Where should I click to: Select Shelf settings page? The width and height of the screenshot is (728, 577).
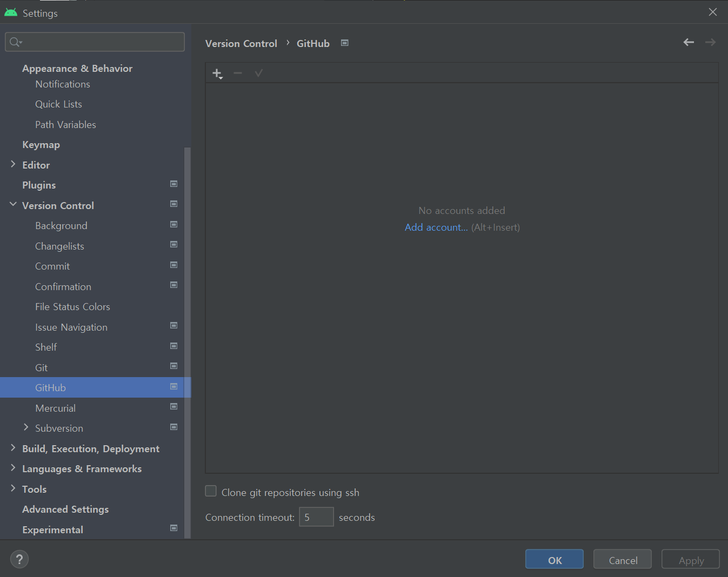click(x=46, y=347)
